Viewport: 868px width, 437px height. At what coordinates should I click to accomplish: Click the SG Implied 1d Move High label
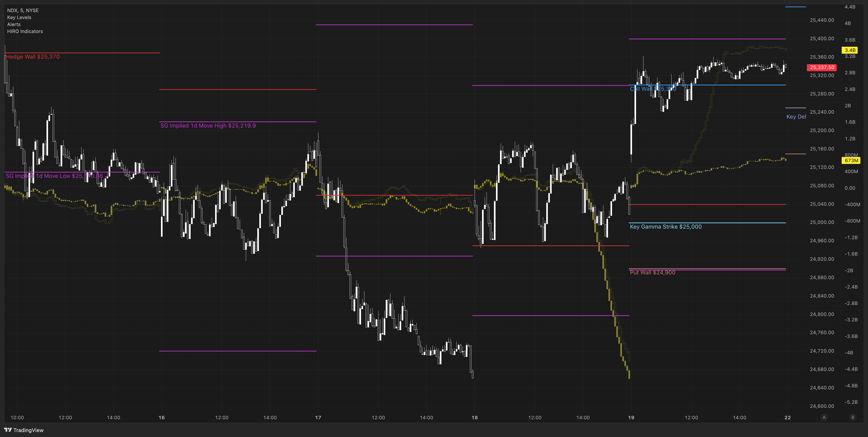[208, 126]
